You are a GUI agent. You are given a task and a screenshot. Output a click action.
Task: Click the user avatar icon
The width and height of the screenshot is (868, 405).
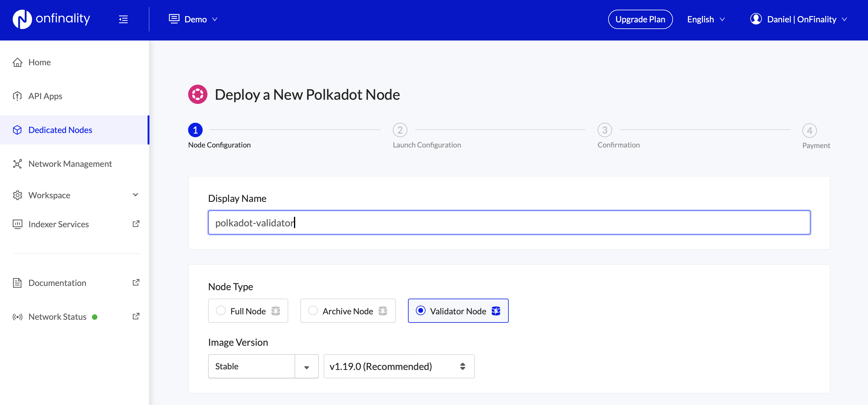coord(756,19)
